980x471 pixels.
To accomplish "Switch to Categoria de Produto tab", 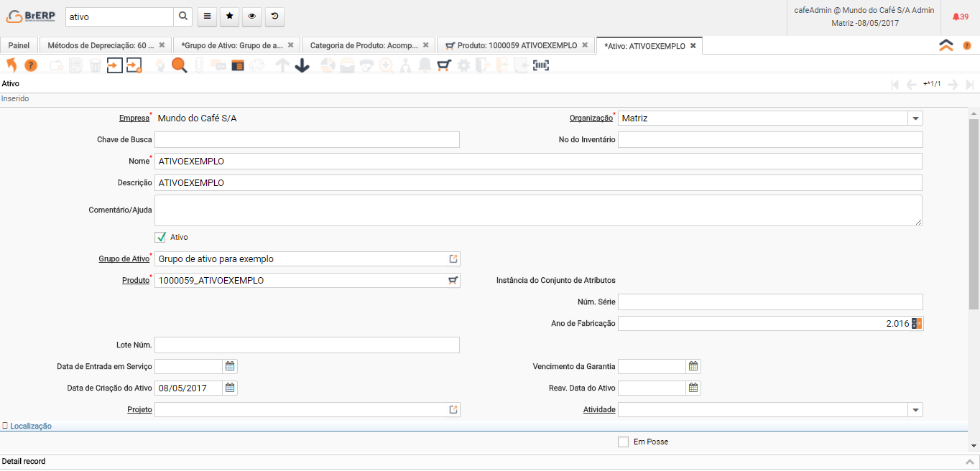I will click(x=363, y=45).
